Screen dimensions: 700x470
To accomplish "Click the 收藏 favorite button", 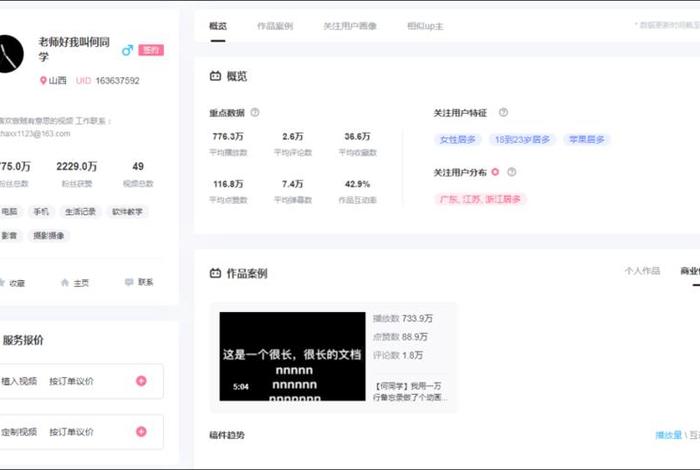I will tap(12, 283).
